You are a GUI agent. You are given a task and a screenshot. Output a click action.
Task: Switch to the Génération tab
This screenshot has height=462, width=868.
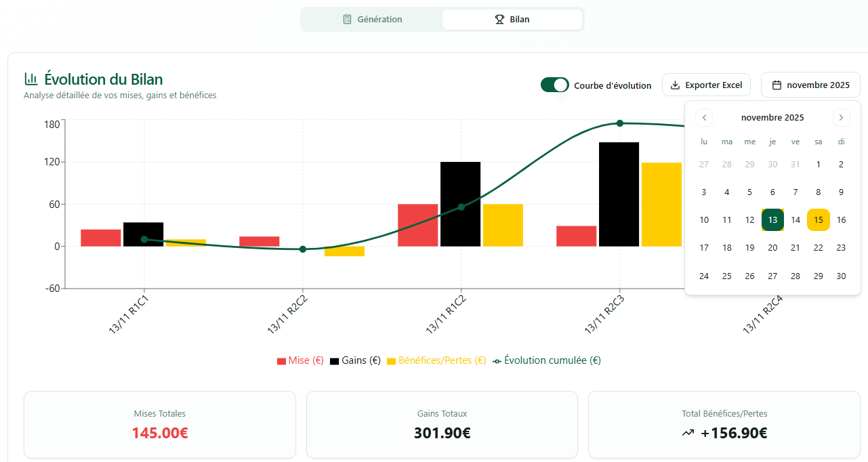pos(372,20)
